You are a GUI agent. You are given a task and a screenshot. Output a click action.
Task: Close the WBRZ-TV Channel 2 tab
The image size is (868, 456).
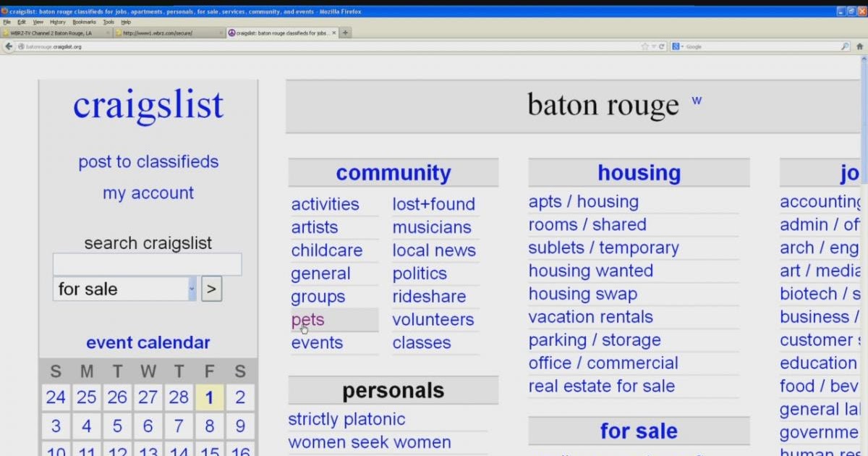tap(108, 33)
